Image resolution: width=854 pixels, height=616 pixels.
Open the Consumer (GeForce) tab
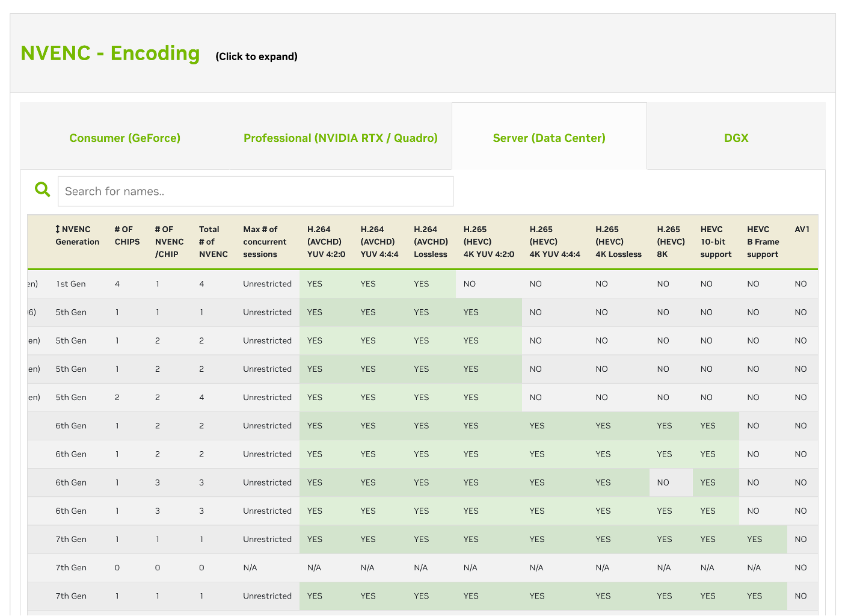pos(125,138)
